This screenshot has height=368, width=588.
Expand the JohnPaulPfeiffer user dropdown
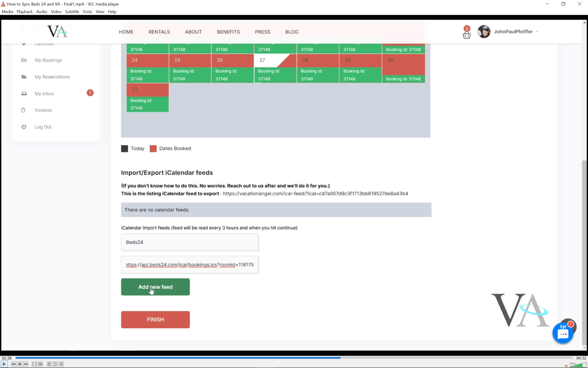click(537, 32)
